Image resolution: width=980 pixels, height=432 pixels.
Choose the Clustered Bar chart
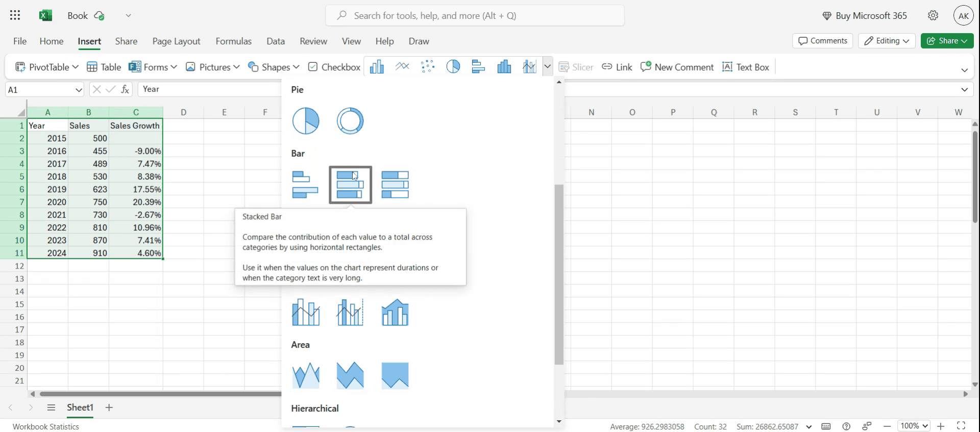pos(306,185)
